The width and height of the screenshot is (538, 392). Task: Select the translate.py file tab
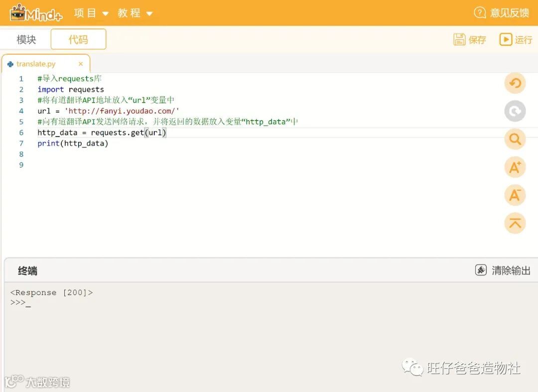tap(46, 64)
